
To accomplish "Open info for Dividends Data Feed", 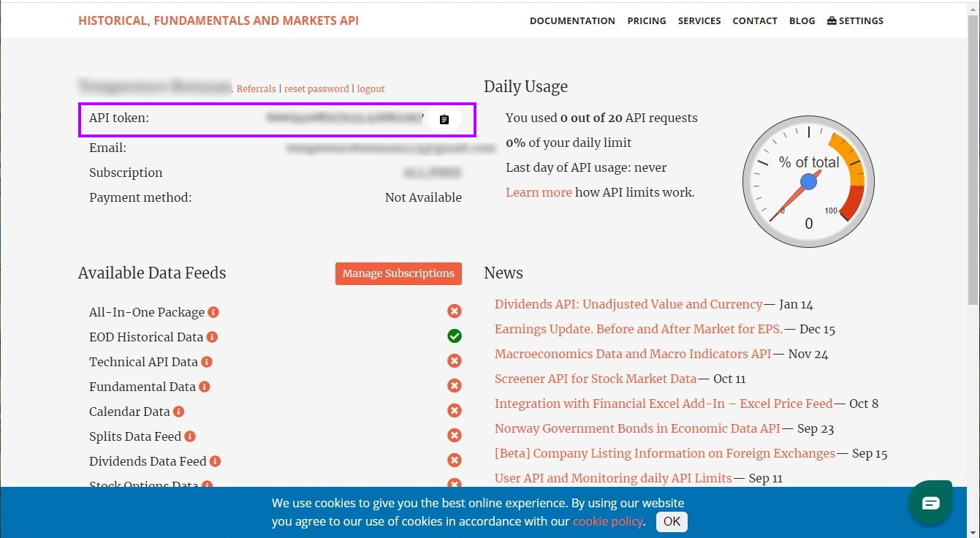I will (x=216, y=461).
